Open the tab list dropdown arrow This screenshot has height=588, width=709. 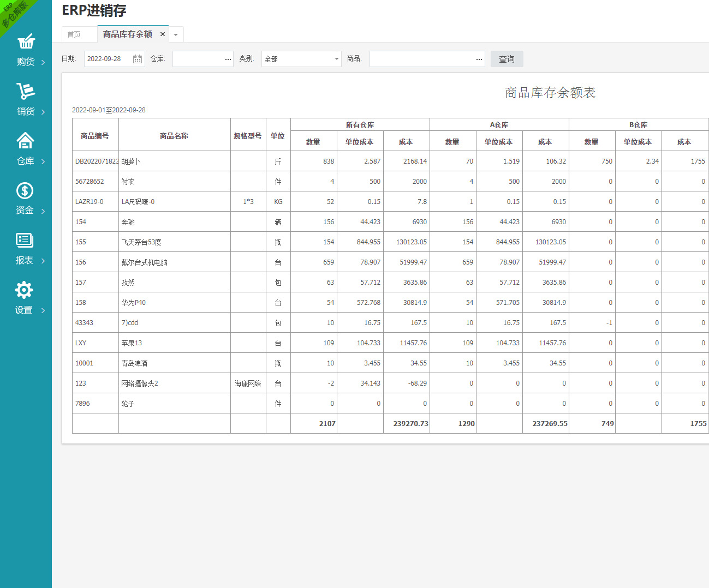[x=176, y=34]
